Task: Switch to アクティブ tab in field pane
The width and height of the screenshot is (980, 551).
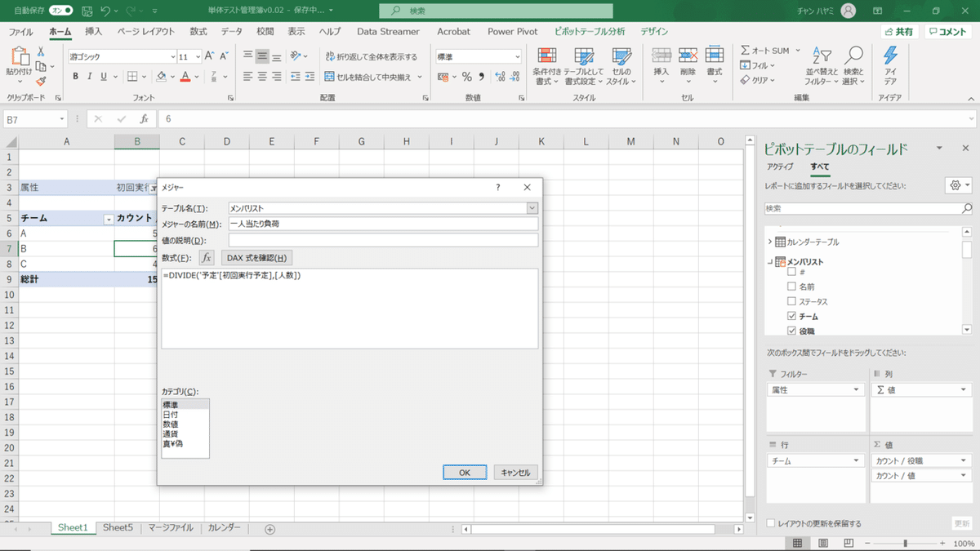Action: click(x=780, y=167)
